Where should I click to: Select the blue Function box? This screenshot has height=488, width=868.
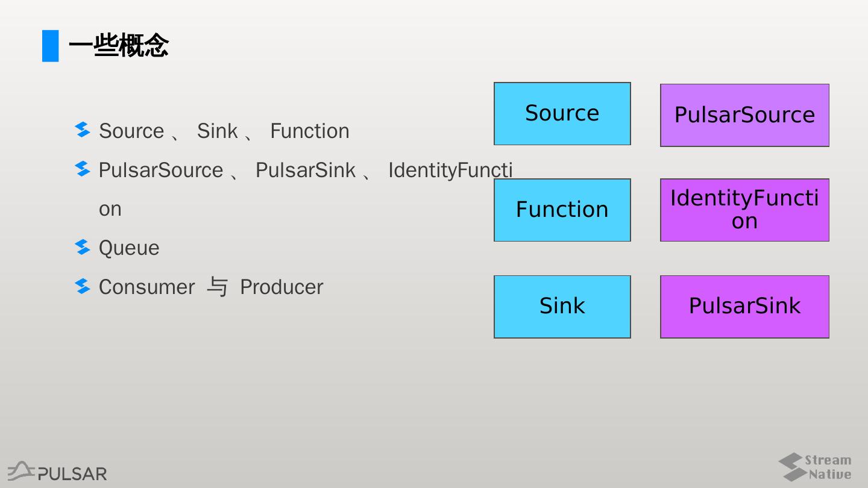click(x=562, y=210)
